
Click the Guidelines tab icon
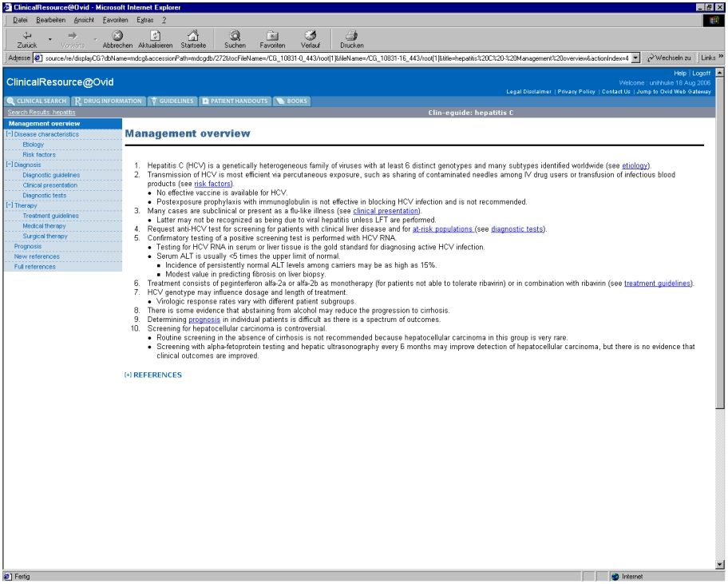(154, 101)
